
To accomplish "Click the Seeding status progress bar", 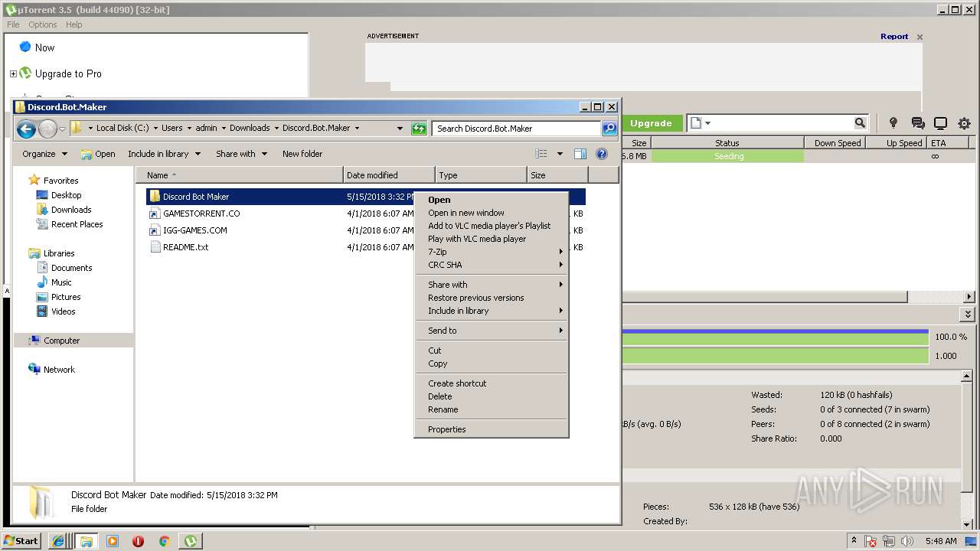I will (727, 156).
